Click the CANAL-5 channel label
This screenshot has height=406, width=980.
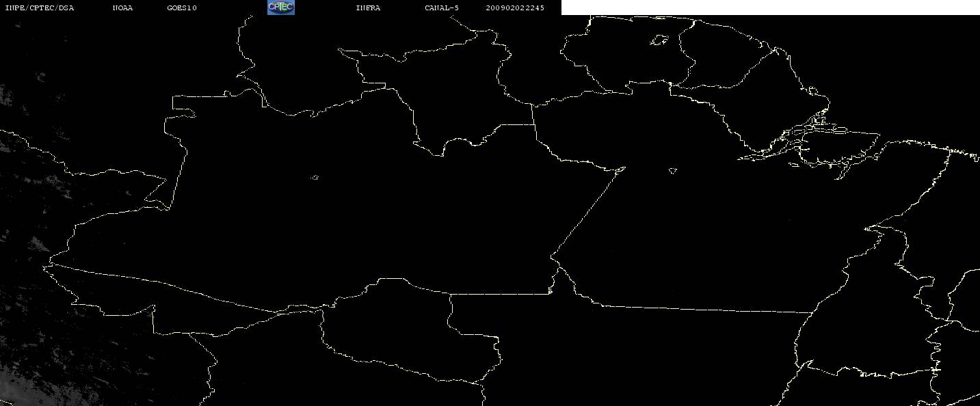[x=442, y=8]
